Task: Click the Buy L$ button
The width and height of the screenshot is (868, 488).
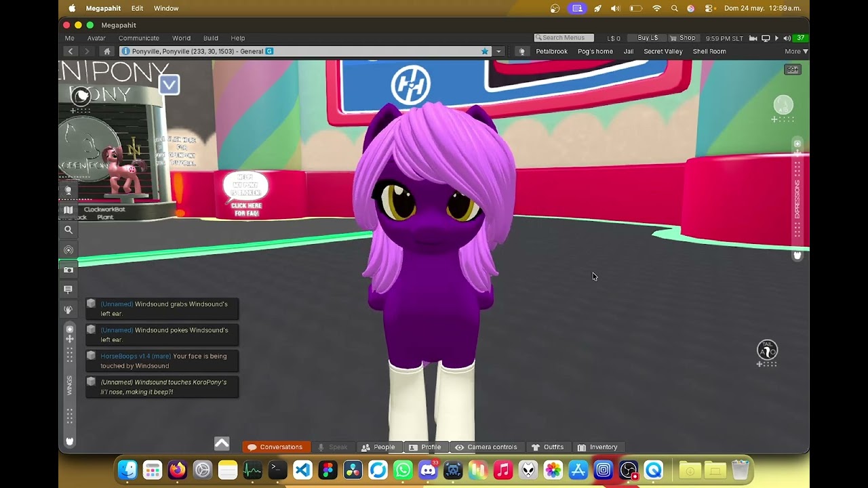Action: coord(648,38)
